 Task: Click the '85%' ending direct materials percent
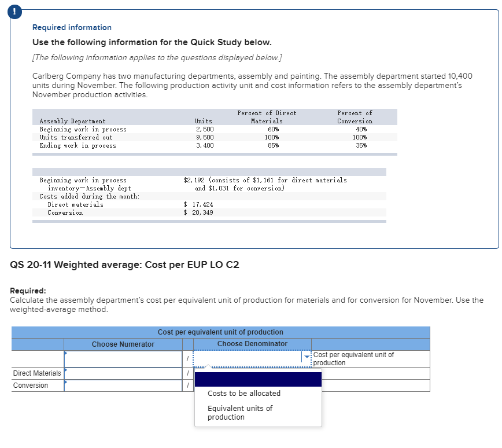(273, 145)
